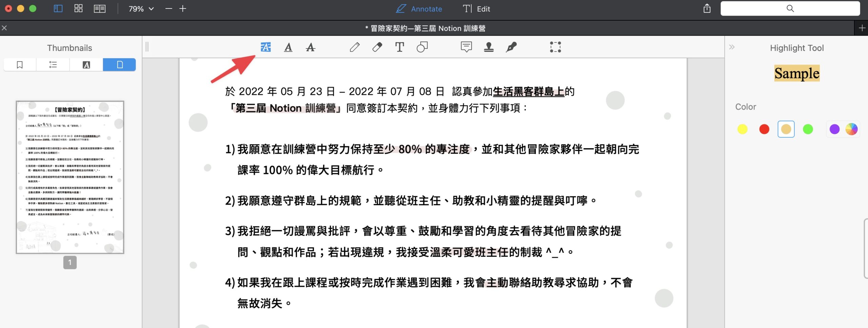Click the '無故消失' text in item 4
This screenshot has height=328, width=868.
(x=260, y=303)
